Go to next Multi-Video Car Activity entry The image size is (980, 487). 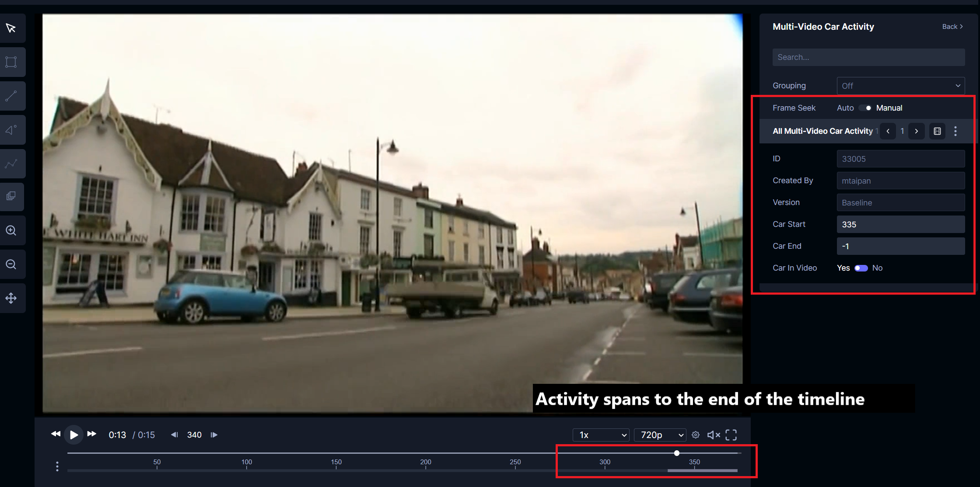coord(916,131)
